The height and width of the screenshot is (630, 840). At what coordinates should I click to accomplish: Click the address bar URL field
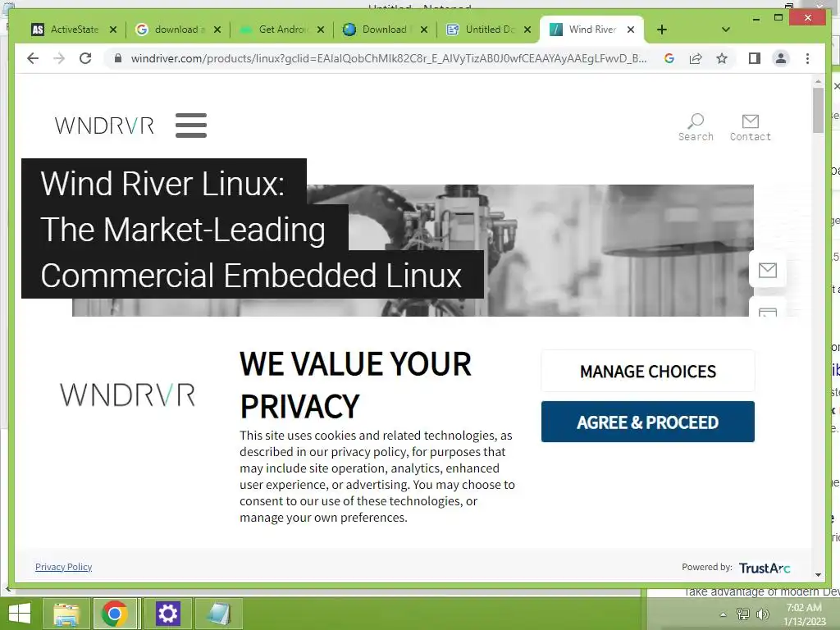pyautogui.click(x=388, y=58)
